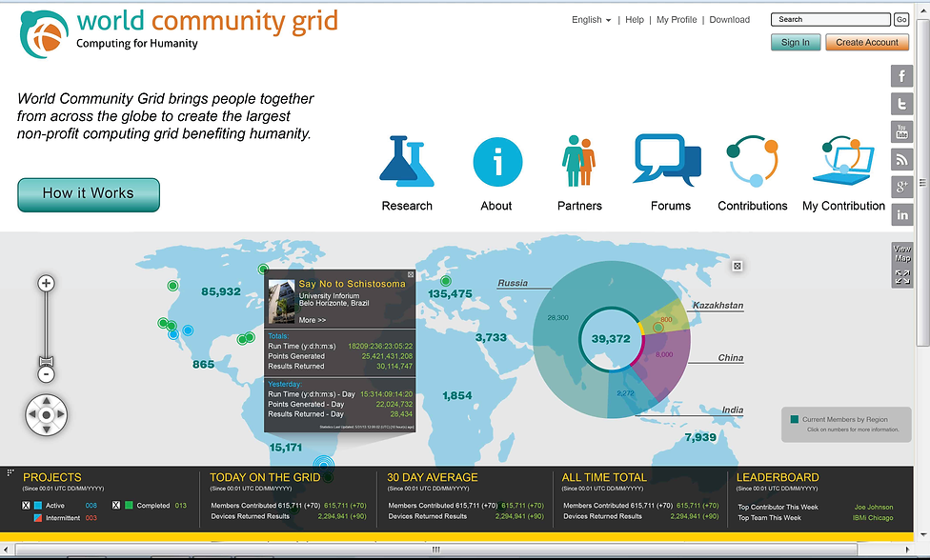Pan the map up with navigation arrow
Viewport: 930px width, 560px height.
pos(47,401)
